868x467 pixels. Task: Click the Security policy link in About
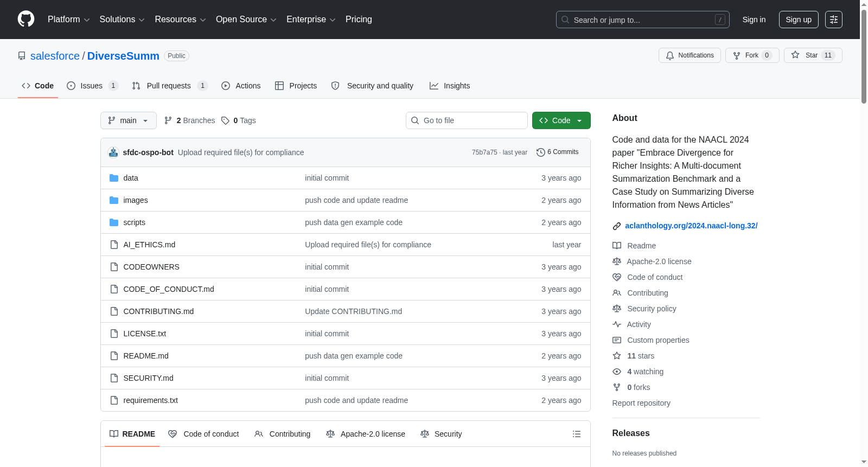[652, 309]
